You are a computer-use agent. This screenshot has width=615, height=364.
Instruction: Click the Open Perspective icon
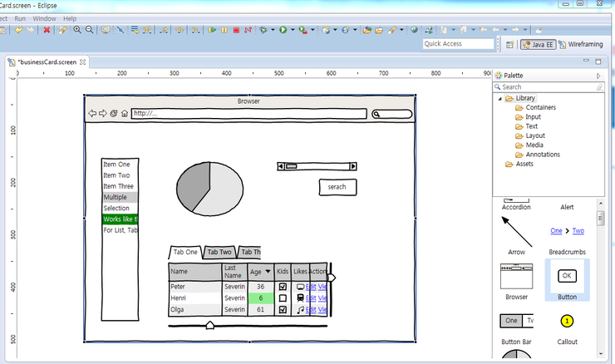(x=509, y=45)
